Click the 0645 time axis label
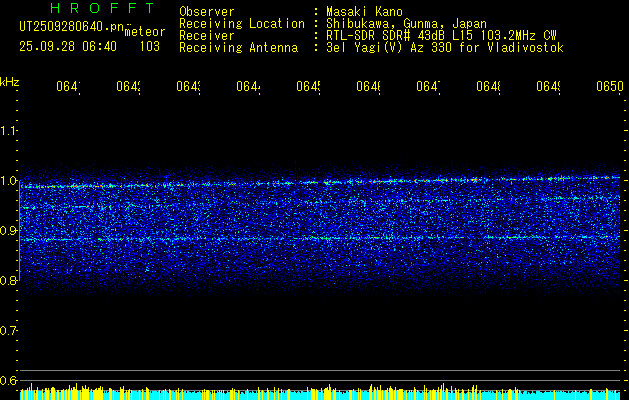 tap(310, 86)
